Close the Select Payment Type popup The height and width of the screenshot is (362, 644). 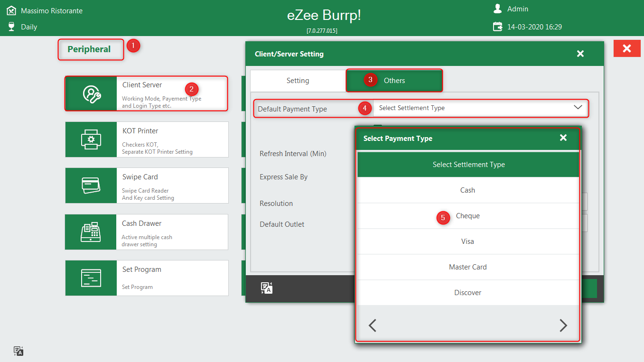563,138
